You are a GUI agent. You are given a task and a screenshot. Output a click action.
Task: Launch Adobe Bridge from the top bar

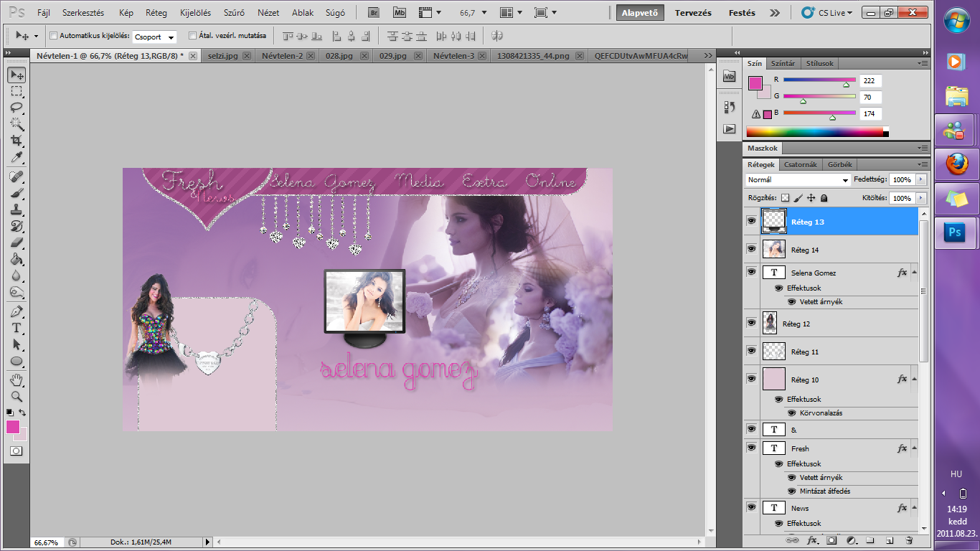(373, 12)
